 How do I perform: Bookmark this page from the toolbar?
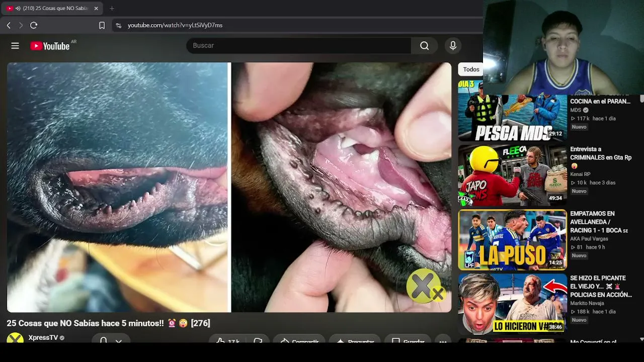tap(102, 25)
